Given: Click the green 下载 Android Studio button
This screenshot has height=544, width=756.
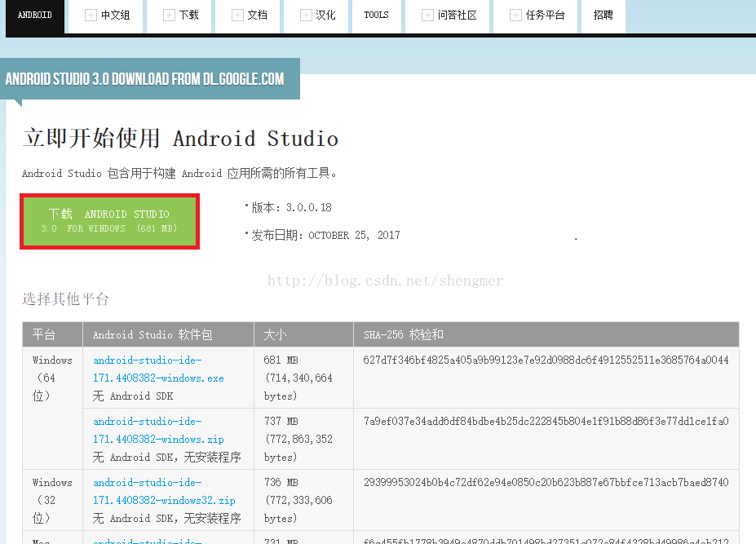Looking at the screenshot, I should coord(109,221).
